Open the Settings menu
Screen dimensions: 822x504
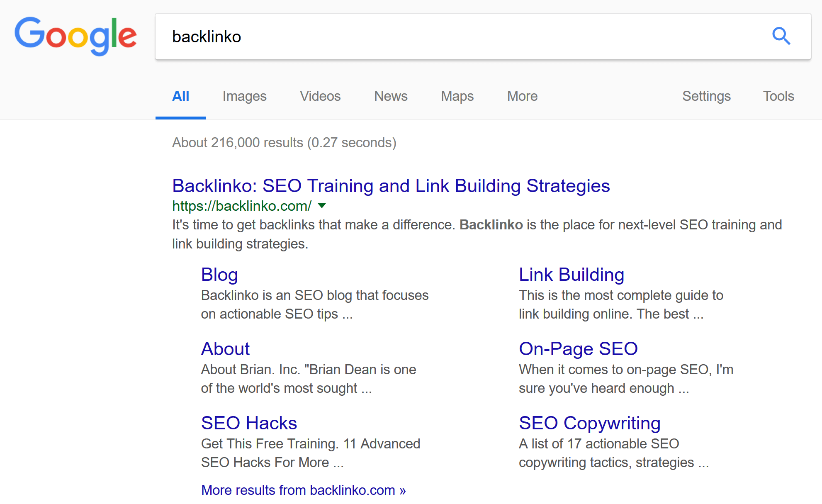click(x=706, y=96)
